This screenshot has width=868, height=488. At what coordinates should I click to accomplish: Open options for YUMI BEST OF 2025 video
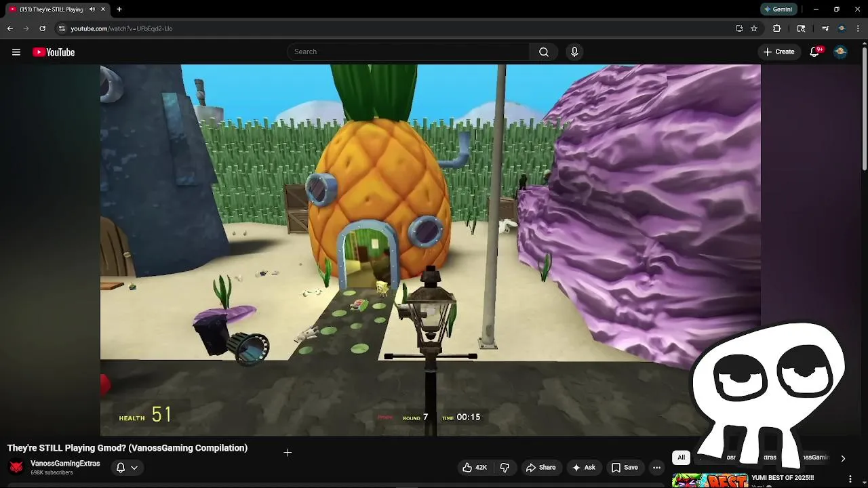coord(850,479)
